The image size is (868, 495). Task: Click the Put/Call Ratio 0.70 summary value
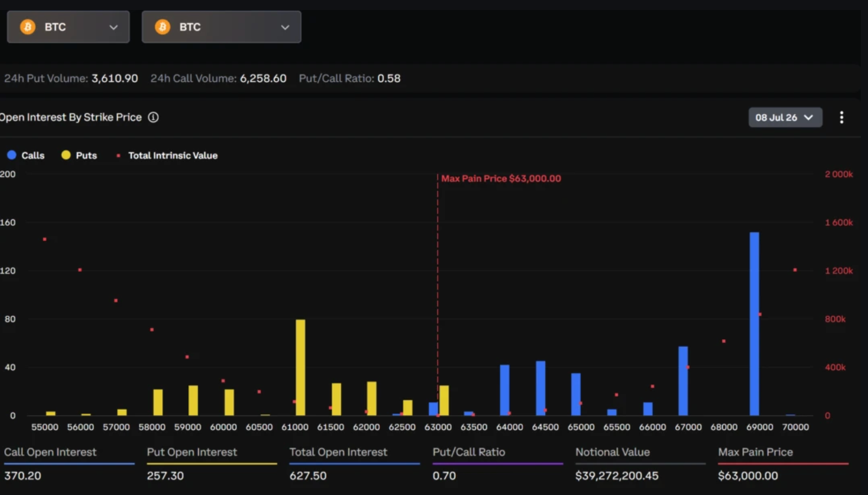[444, 476]
